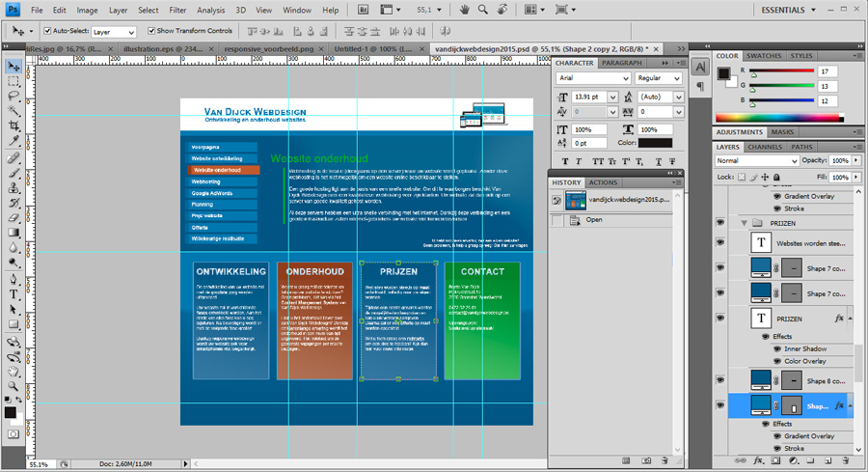Select the Eyedropper tool

pos(14,140)
